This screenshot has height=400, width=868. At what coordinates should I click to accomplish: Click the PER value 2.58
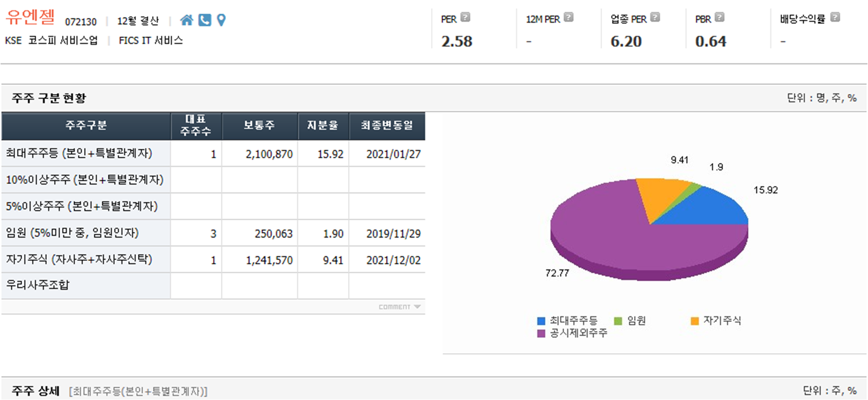(457, 41)
